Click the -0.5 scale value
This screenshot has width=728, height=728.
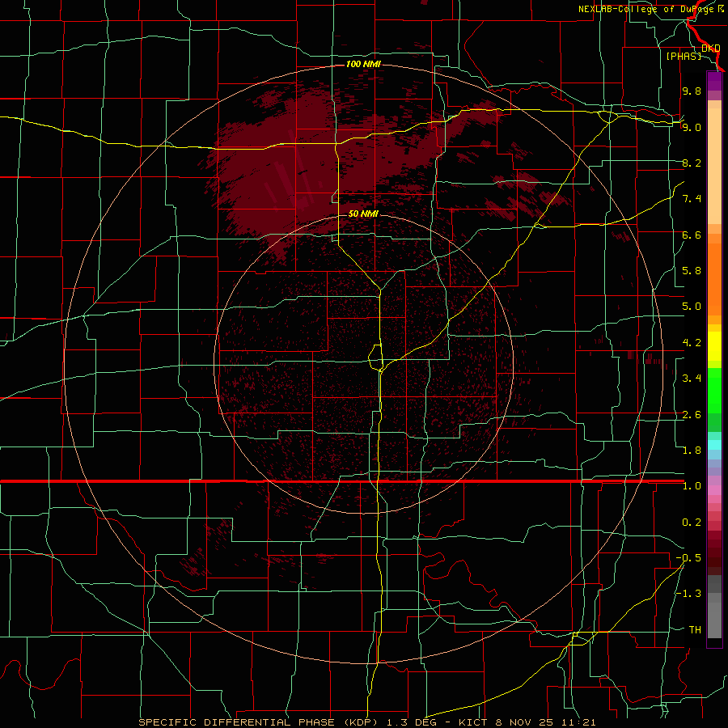(688, 558)
